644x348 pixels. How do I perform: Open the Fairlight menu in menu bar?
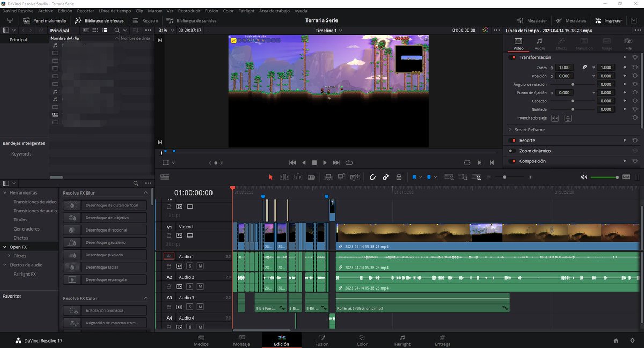tap(246, 11)
